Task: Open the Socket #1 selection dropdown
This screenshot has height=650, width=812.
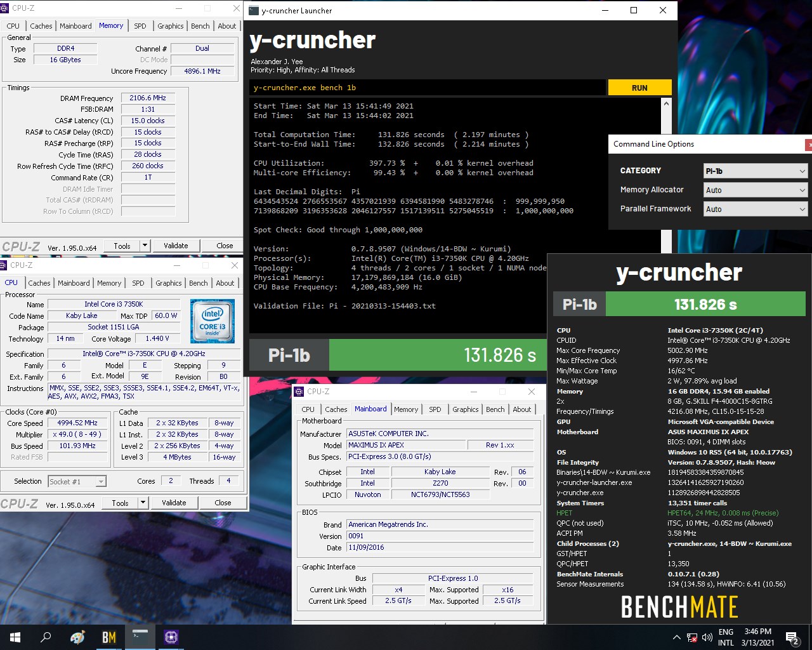Action: (77, 482)
